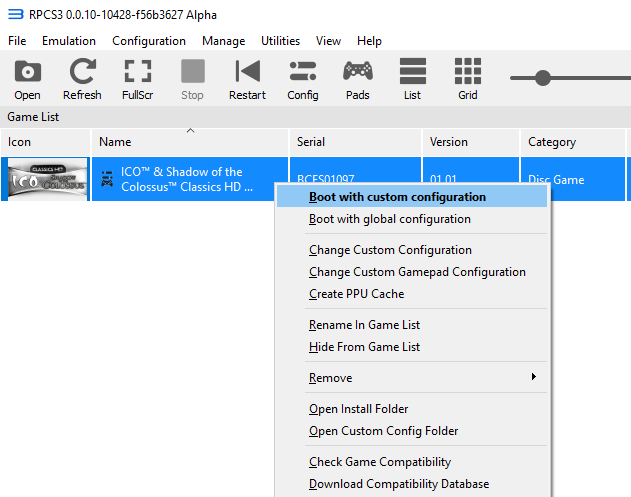The height and width of the screenshot is (497, 631).
Task: Click the Open toolbar icon
Action: click(x=27, y=80)
